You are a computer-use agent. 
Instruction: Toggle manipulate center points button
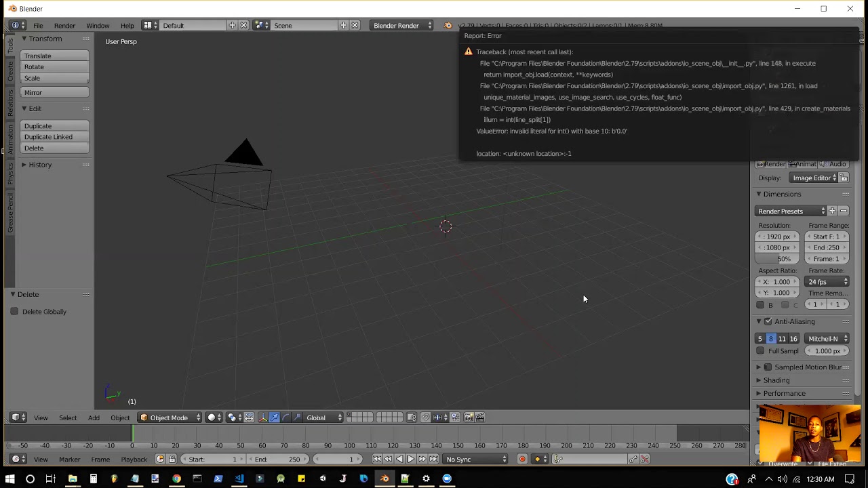pos(249,418)
